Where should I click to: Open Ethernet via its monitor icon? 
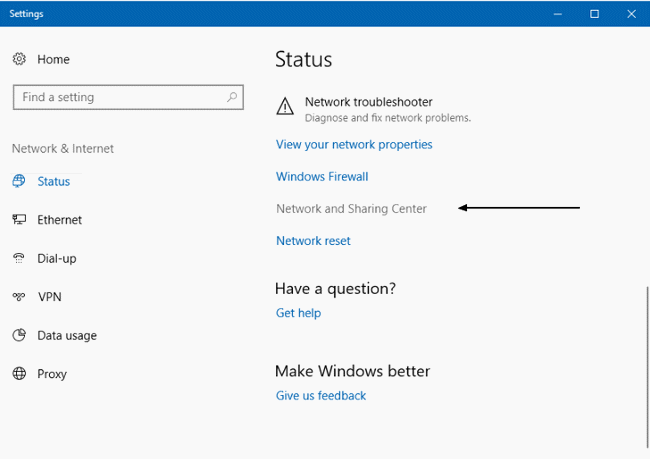click(19, 219)
